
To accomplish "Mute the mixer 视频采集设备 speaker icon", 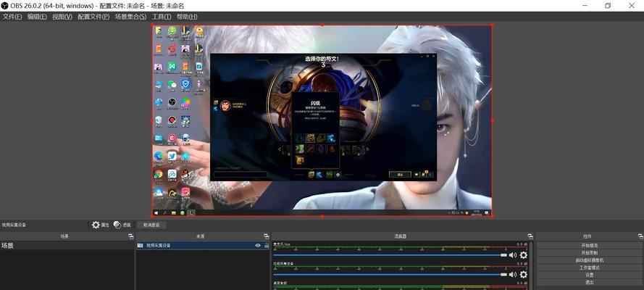I will (513, 274).
